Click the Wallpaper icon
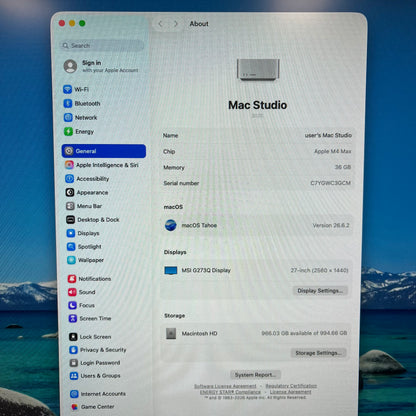Image resolution: width=416 pixels, height=416 pixels. [71, 260]
